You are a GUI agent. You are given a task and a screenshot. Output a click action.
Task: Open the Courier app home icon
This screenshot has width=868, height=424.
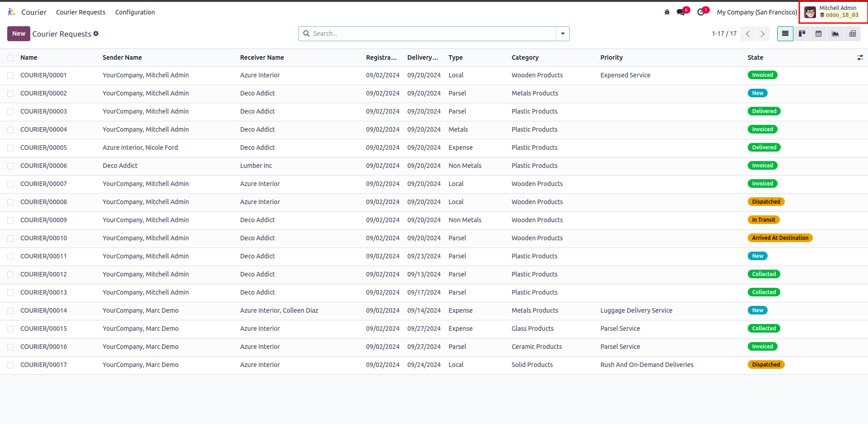coord(12,12)
